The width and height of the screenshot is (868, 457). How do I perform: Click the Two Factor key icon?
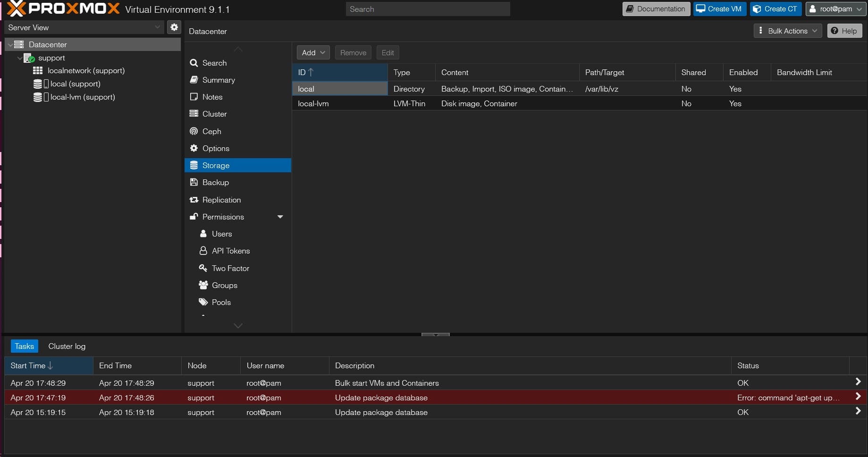pyautogui.click(x=203, y=268)
